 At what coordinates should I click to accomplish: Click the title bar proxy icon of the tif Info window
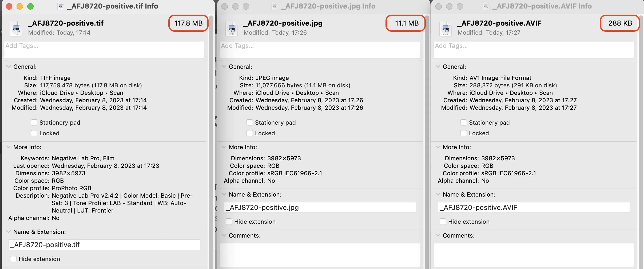pos(61,6)
